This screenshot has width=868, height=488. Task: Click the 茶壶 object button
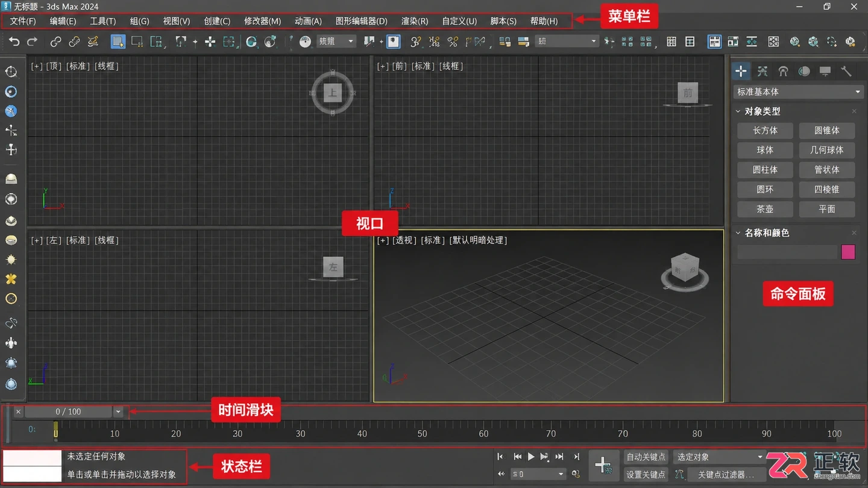tap(765, 209)
